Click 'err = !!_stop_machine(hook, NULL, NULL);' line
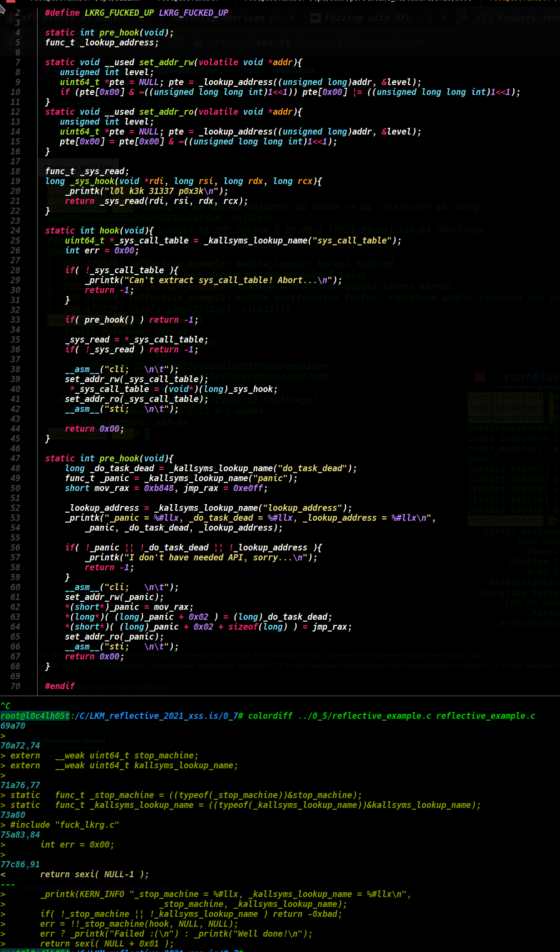The width and height of the screenshot is (560, 952). (x=139, y=924)
